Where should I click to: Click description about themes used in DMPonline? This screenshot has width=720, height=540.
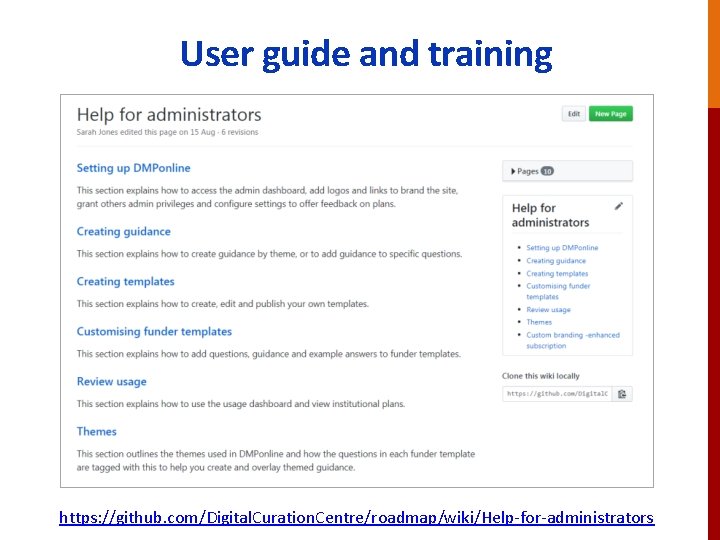pos(276,461)
